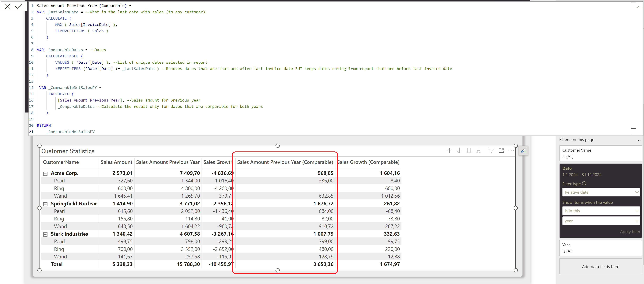The image size is (644, 284).
Task: Open the 'year' period dropdown
Action: pos(601,221)
